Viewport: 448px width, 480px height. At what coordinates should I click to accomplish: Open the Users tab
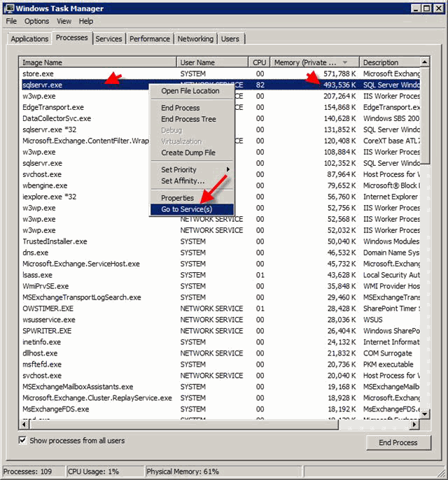coord(230,39)
